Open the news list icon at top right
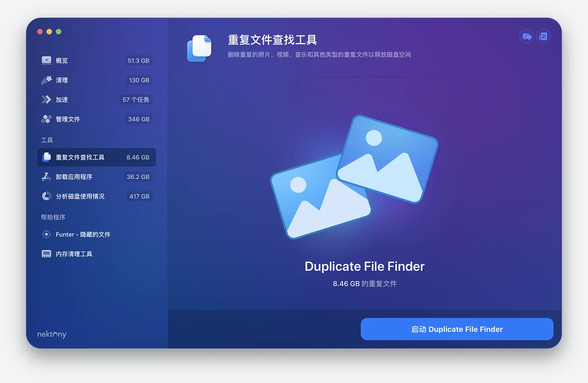The width and height of the screenshot is (588, 383). (543, 36)
